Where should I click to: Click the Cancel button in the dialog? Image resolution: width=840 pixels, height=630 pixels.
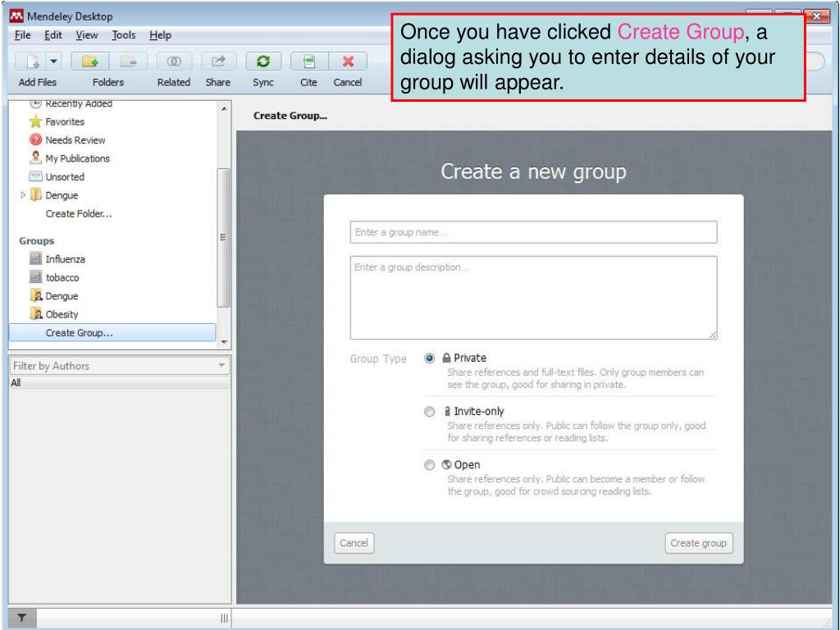(x=354, y=543)
